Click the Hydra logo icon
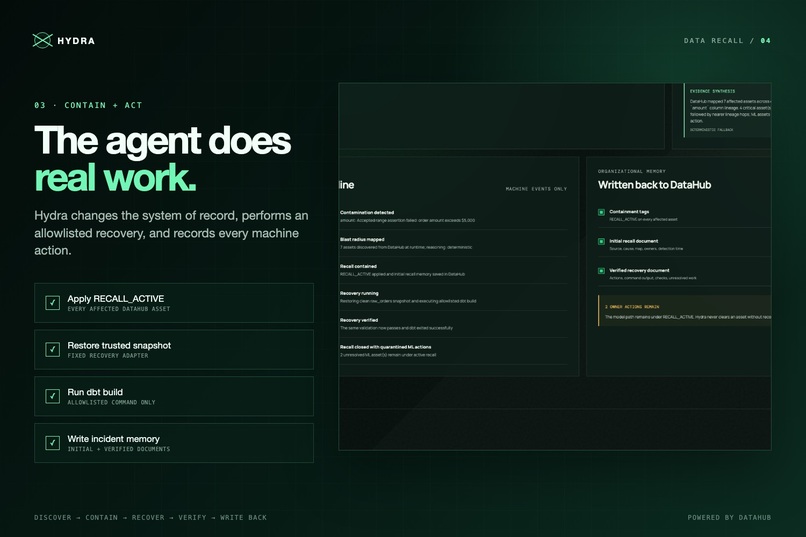The width and height of the screenshot is (806, 537). 42,40
